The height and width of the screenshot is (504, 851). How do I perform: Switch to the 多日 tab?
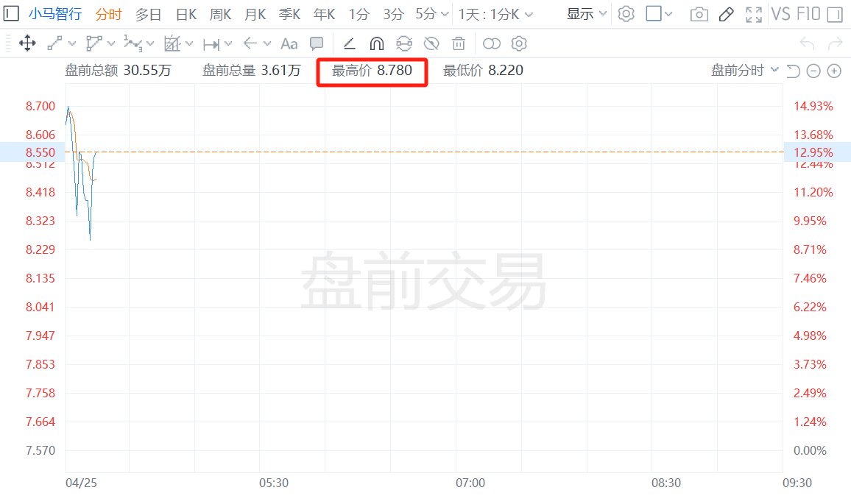tap(148, 14)
